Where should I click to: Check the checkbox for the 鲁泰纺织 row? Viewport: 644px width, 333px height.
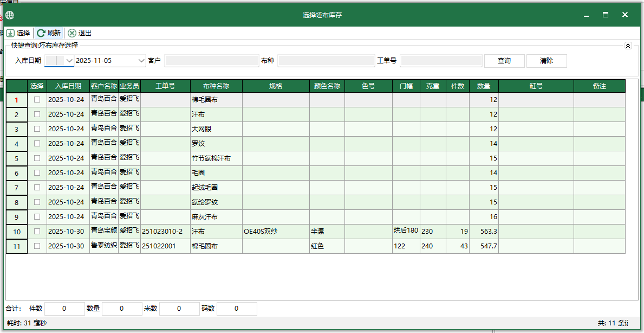(x=37, y=246)
